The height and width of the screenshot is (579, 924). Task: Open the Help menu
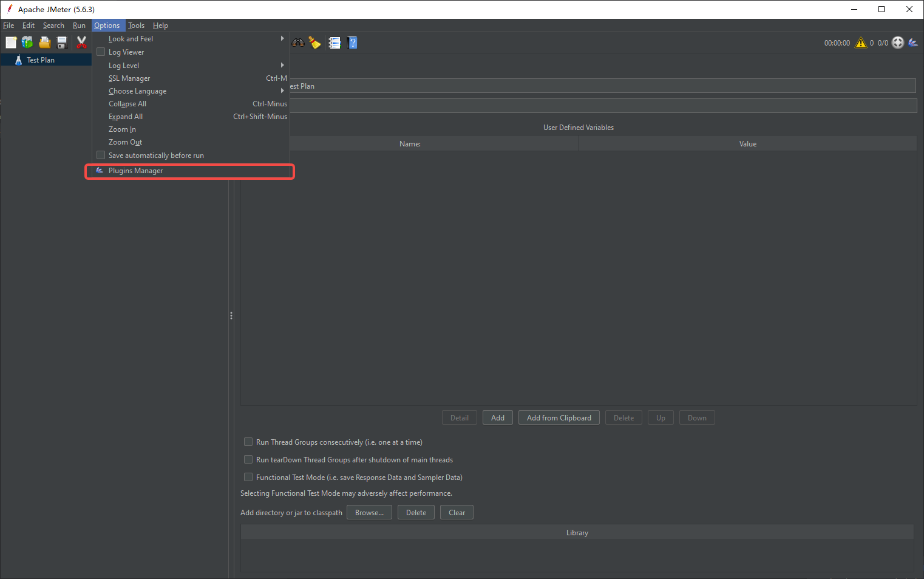click(160, 26)
